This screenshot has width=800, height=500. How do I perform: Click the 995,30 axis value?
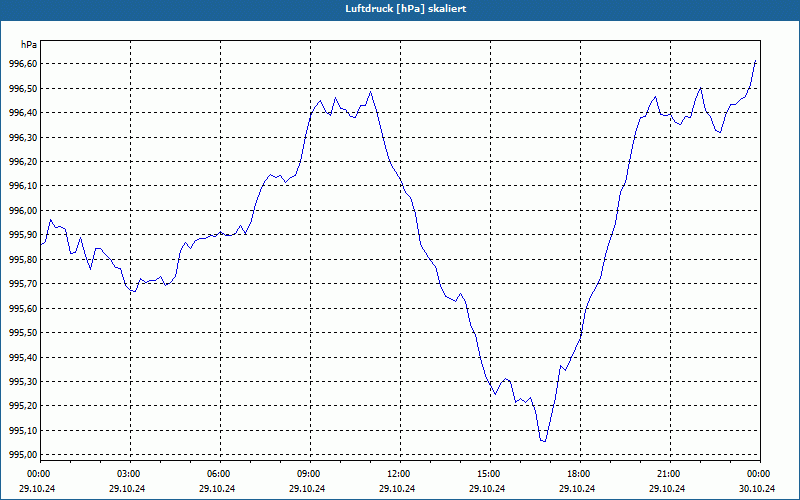pos(23,381)
